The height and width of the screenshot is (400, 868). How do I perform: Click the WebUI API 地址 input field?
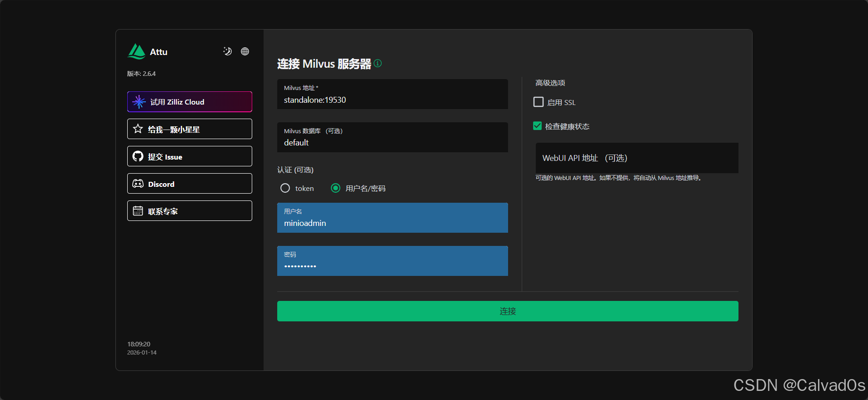637,158
